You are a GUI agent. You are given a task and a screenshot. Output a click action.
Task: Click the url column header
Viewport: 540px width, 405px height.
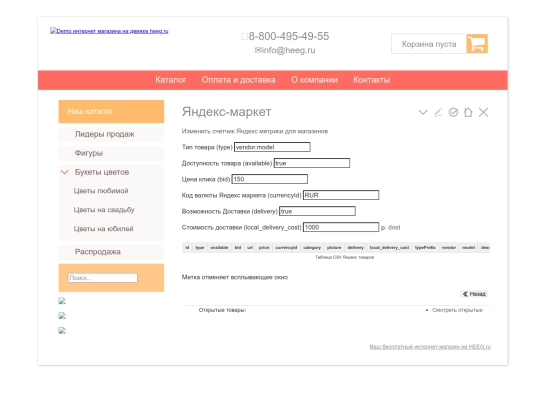pyautogui.click(x=250, y=248)
